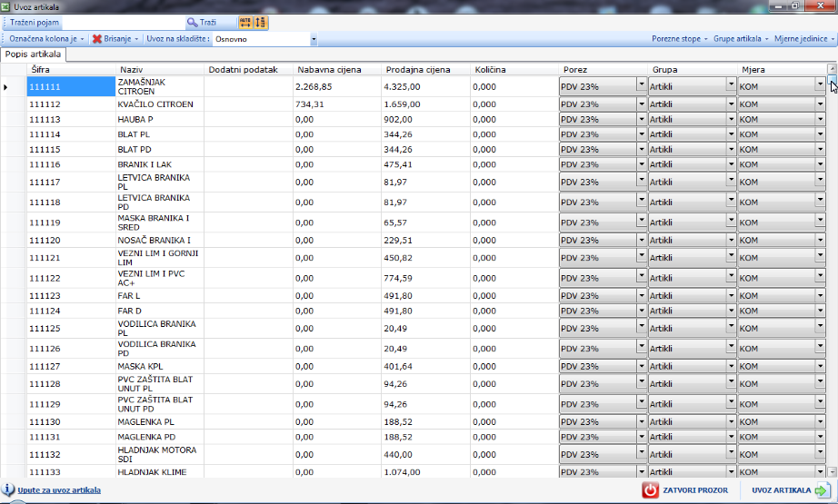Click the Traženi pojam search field
This screenshot has width=838, height=504.
click(123, 23)
